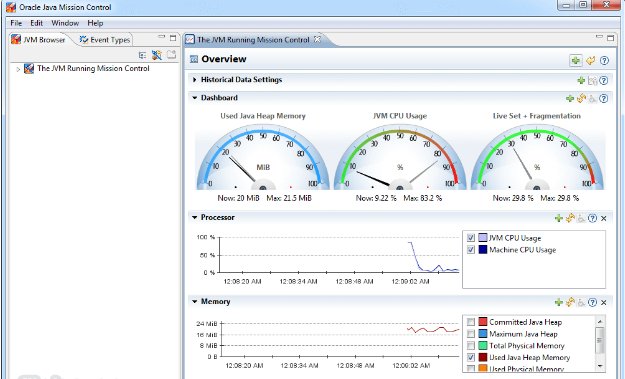
Task: Click the yellow refresh arrows in Dashboard header
Action: (581, 98)
